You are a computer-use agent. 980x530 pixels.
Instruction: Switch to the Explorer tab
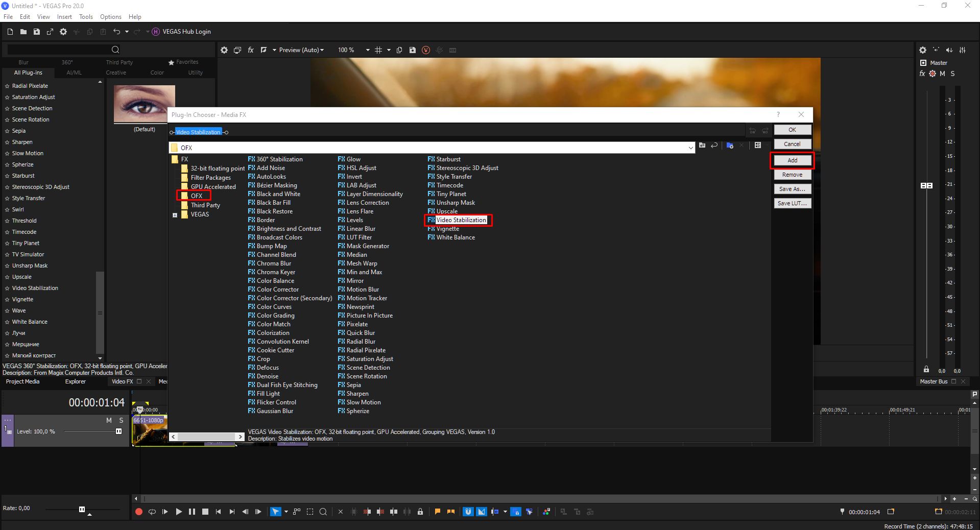coord(76,381)
